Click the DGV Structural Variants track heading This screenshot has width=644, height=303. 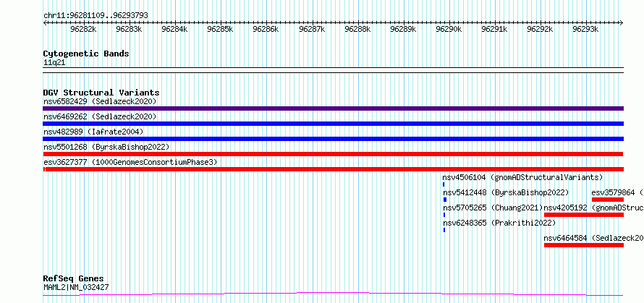101,93
